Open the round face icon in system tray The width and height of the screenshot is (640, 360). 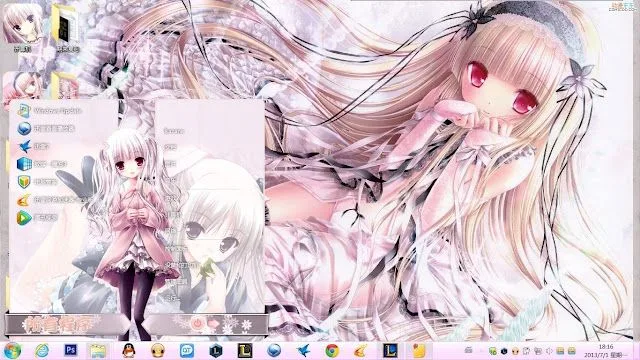coord(515,351)
